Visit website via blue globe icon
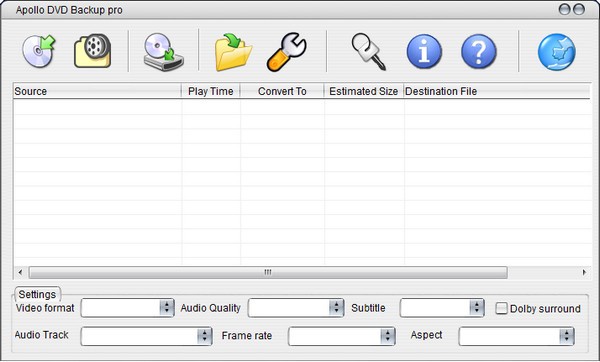The height and width of the screenshot is (362, 600). (557, 52)
